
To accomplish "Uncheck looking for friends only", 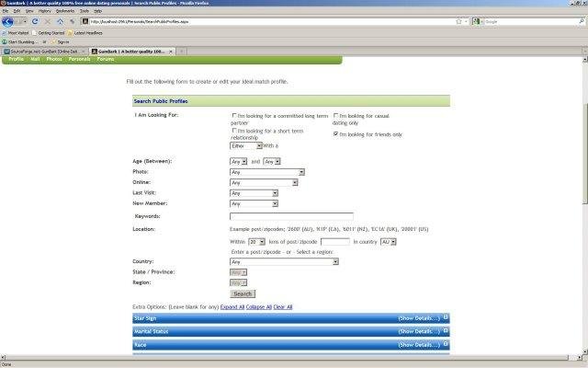I will pos(335,134).
